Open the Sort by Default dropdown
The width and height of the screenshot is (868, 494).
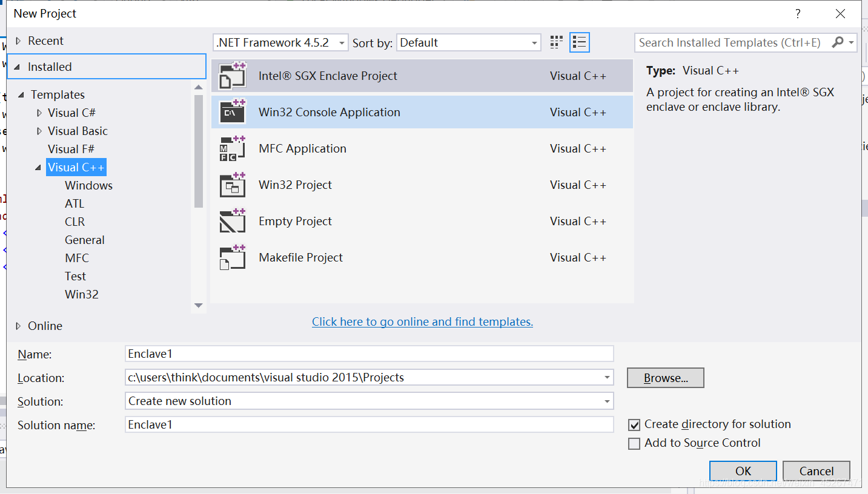tap(468, 42)
